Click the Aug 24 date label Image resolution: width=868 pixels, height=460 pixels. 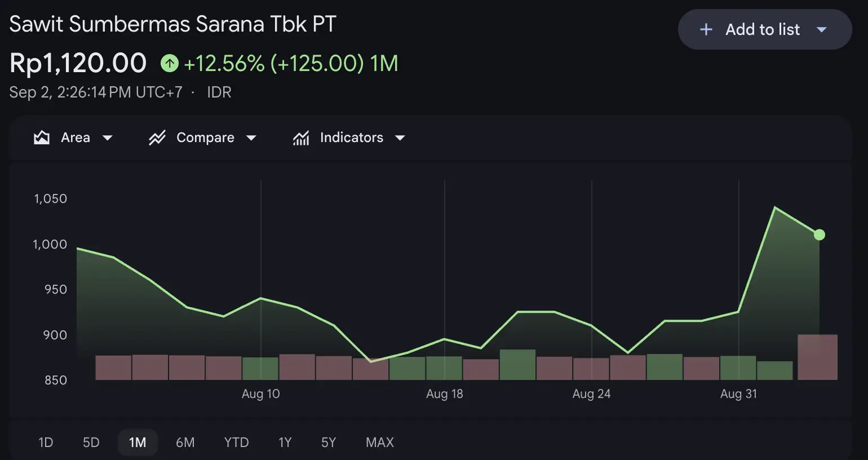[x=591, y=393]
